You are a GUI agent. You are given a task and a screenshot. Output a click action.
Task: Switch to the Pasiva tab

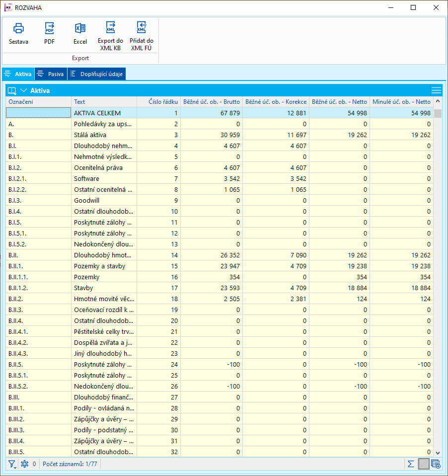pyautogui.click(x=50, y=74)
